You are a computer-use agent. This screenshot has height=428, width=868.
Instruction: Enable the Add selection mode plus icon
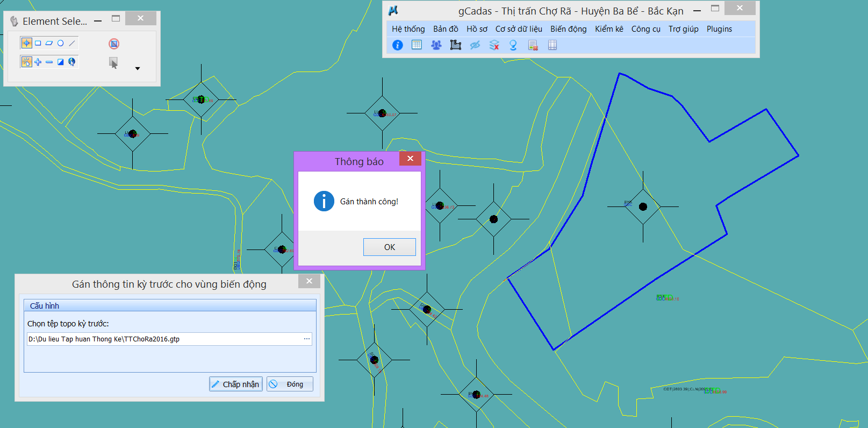coord(38,62)
